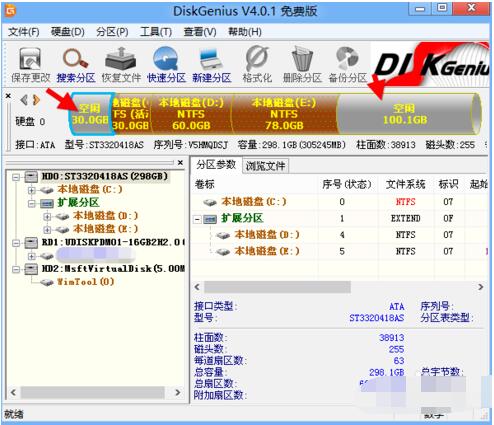Image resolution: width=494 pixels, height=425 pixels.
Task: Click the 格式化 format icon
Action: pyautogui.click(x=257, y=58)
